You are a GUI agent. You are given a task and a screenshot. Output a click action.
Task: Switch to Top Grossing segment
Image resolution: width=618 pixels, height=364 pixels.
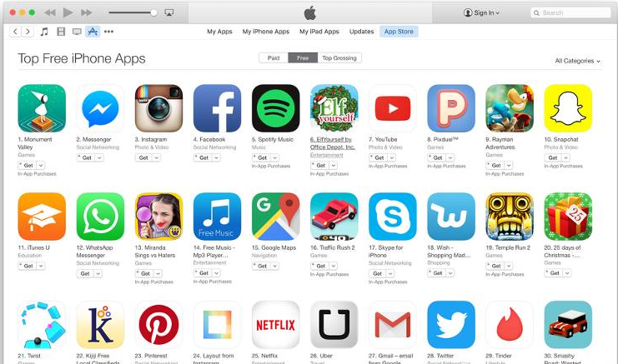click(x=339, y=57)
